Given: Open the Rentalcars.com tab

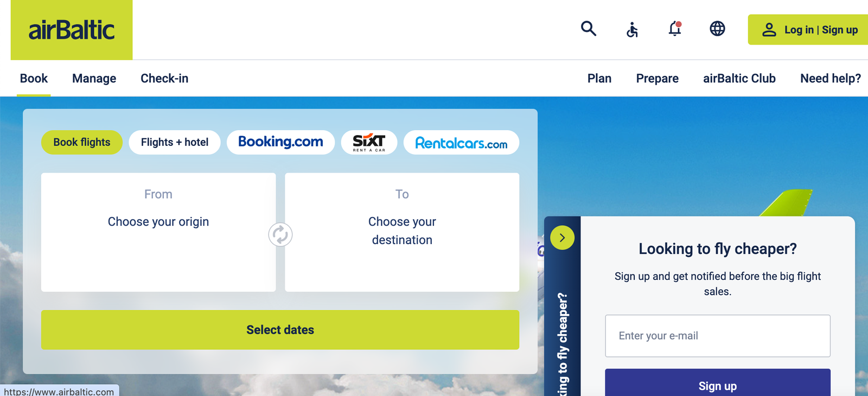Looking at the screenshot, I should coord(461,142).
